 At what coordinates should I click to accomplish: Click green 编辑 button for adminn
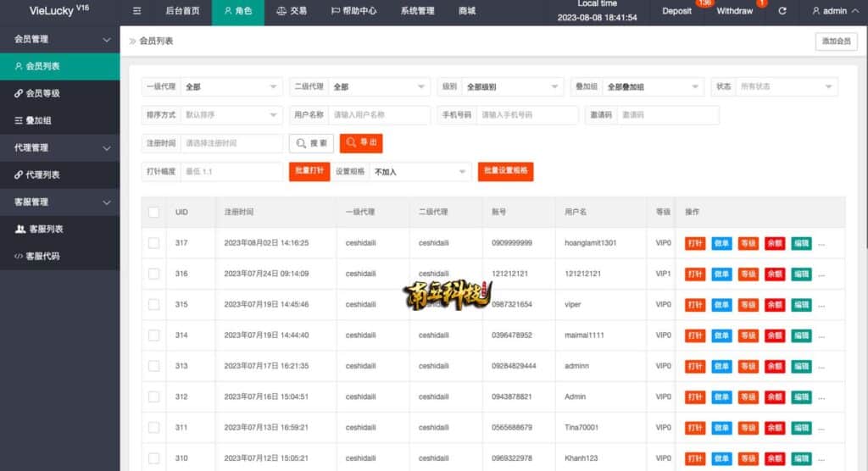click(801, 367)
